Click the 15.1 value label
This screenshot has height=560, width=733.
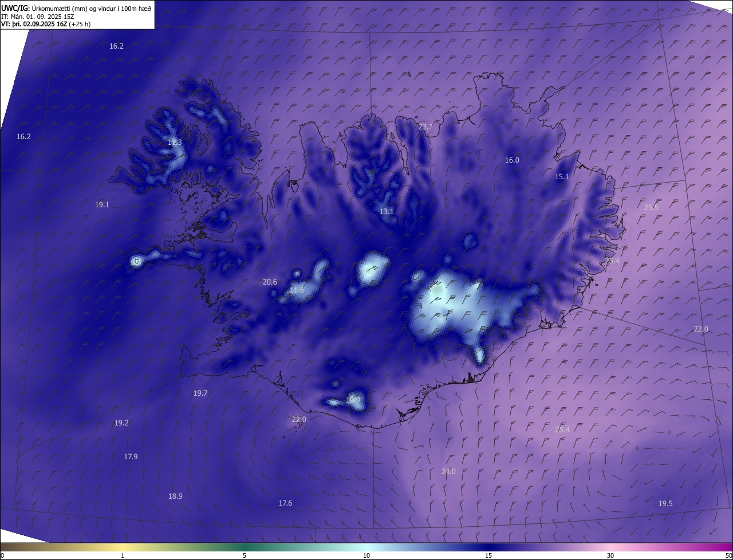click(562, 177)
